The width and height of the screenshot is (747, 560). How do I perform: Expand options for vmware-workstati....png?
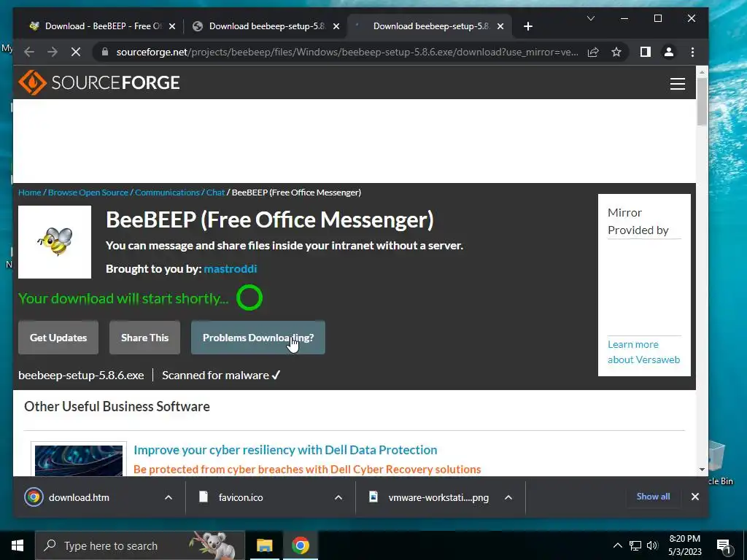[508, 497]
